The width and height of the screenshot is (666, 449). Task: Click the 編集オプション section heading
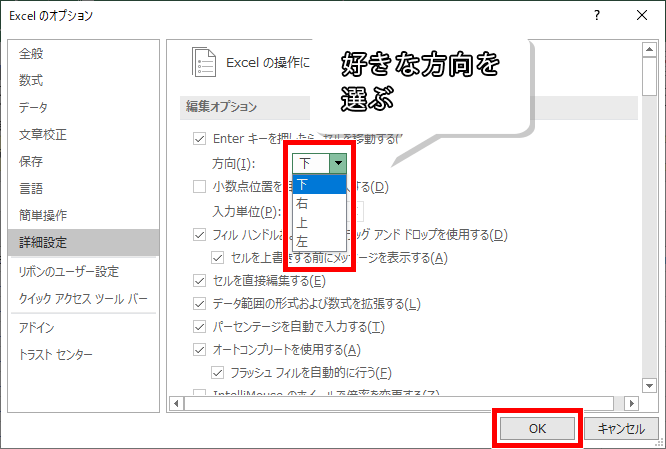point(221,107)
